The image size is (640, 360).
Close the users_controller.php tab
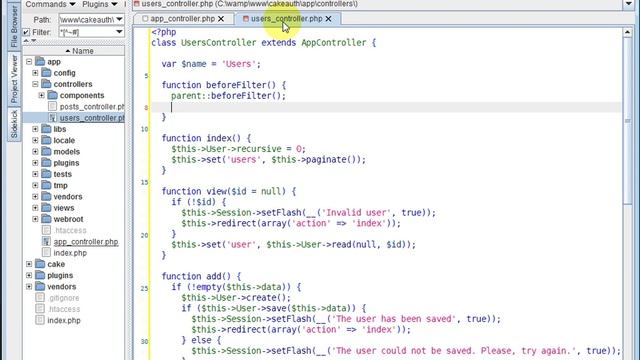pos(328,19)
